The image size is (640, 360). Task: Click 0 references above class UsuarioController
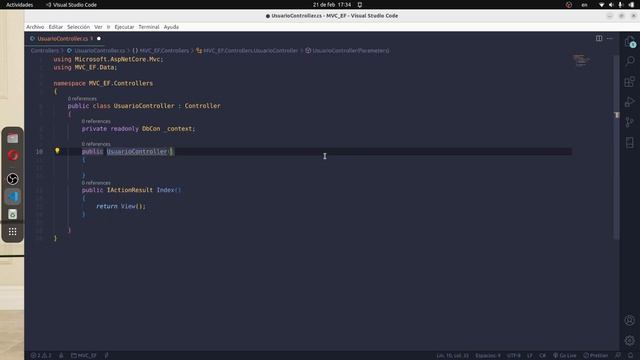coord(82,98)
